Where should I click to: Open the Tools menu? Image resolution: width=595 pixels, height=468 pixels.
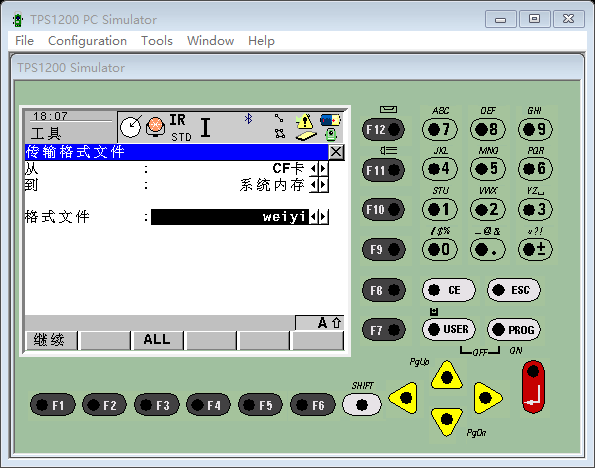[157, 41]
